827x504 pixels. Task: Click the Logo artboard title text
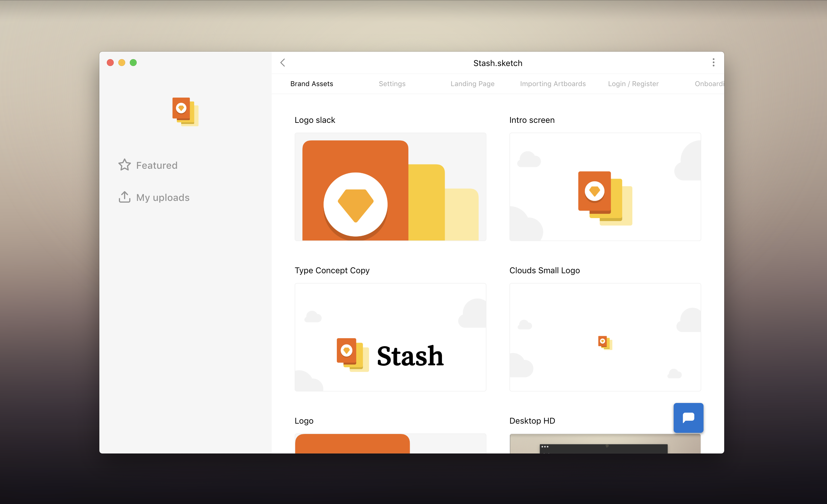[304, 421]
